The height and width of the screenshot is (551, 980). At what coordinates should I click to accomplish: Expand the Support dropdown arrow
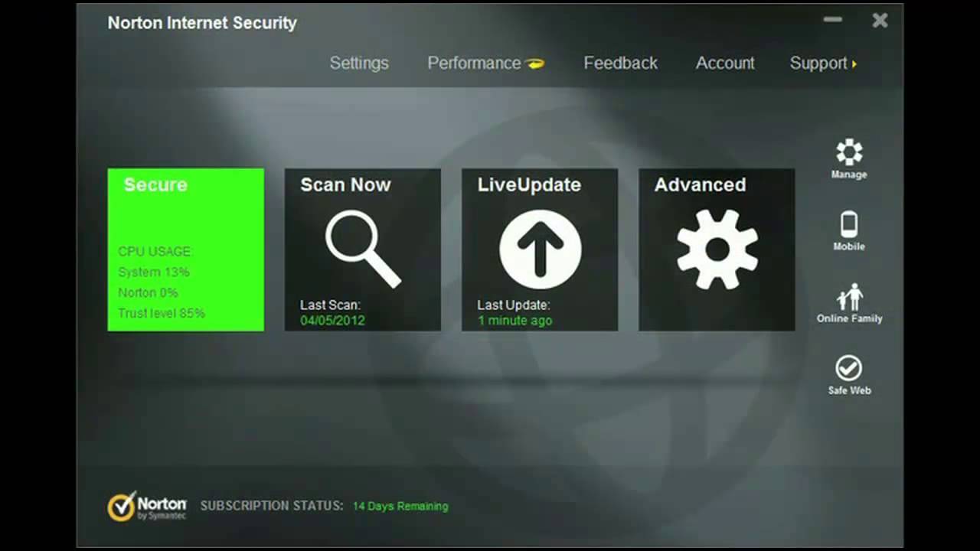tap(854, 64)
